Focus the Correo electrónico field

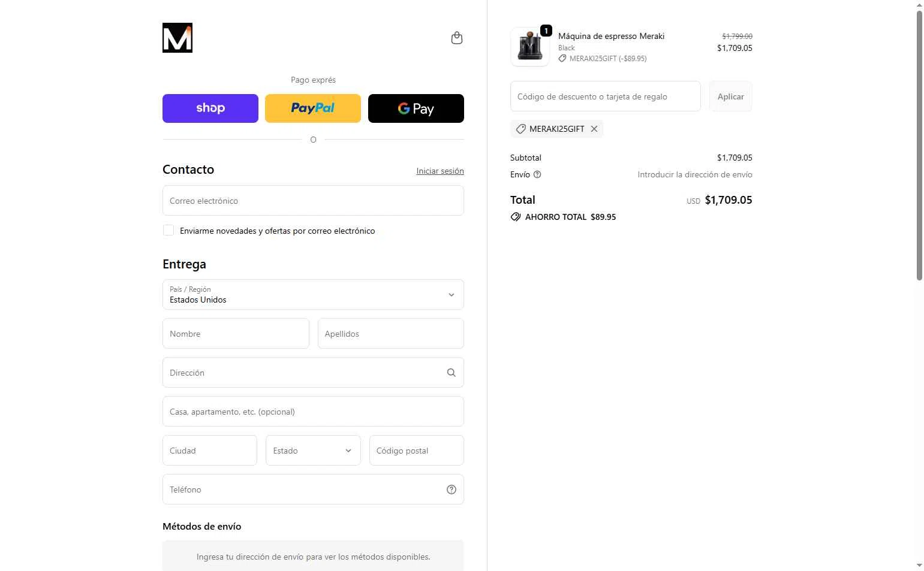313,200
